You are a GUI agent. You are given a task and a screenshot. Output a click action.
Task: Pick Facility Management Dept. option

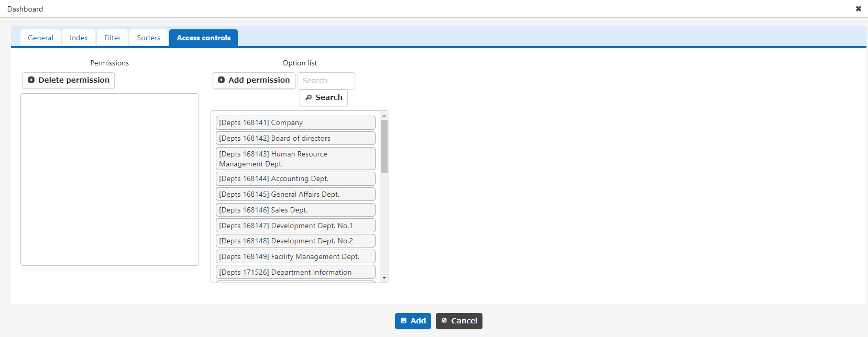(295, 256)
